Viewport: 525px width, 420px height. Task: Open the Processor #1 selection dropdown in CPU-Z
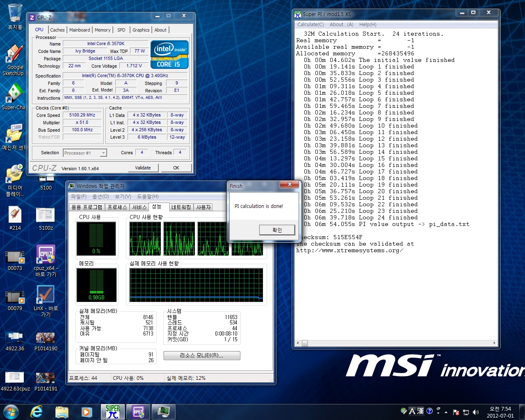click(85, 153)
